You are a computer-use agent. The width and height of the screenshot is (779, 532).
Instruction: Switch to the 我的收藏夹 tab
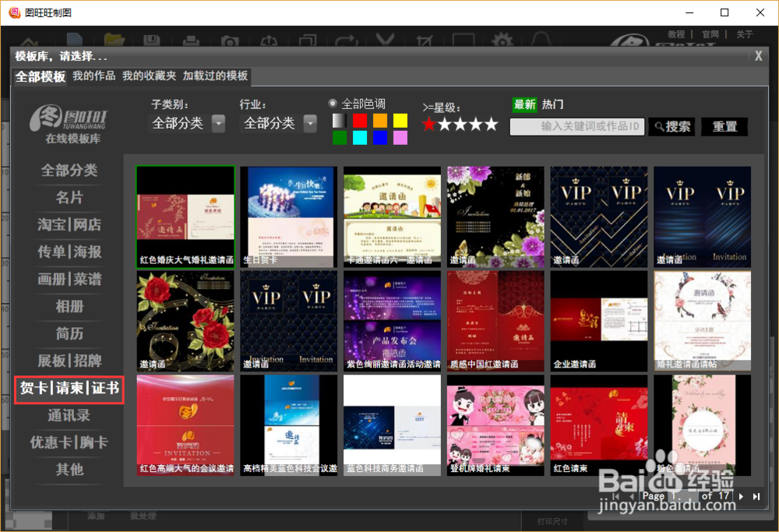[149, 76]
